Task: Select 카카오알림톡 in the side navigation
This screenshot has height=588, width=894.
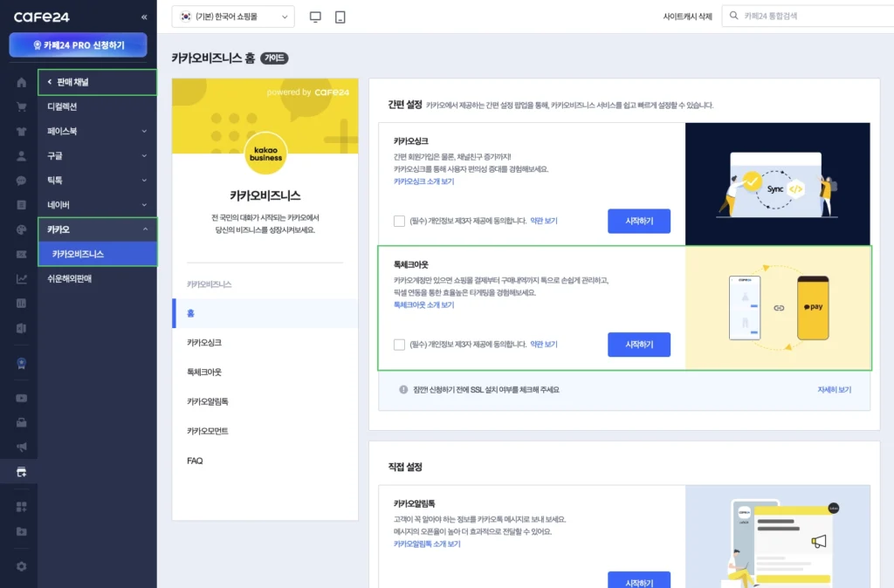Action: 208,401
